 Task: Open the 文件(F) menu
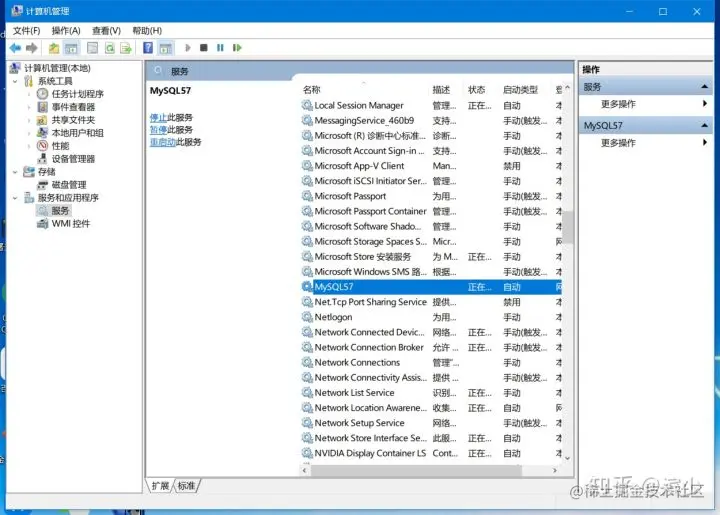click(26, 31)
